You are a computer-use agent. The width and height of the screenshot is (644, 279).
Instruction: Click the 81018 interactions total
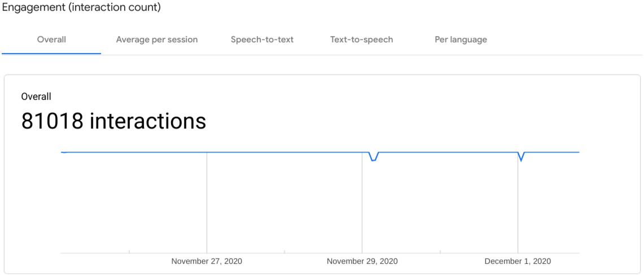tap(113, 121)
